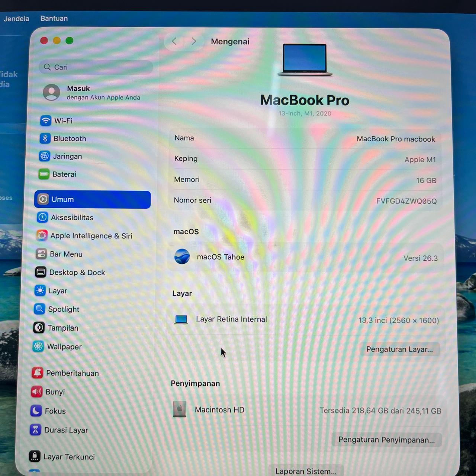Open Apple Intelligence & Siri settings
The width and height of the screenshot is (476, 476).
[84, 235]
